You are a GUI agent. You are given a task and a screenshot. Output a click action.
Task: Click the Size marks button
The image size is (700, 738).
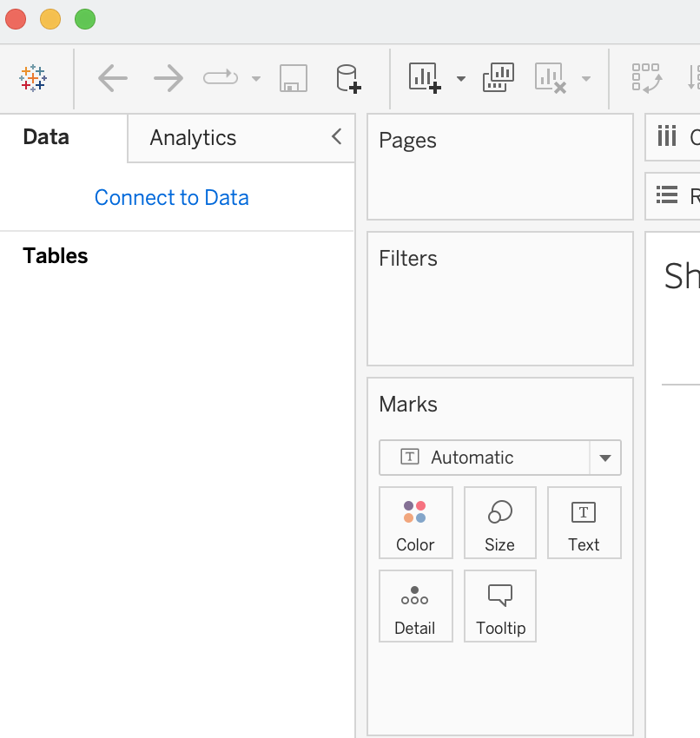point(500,523)
